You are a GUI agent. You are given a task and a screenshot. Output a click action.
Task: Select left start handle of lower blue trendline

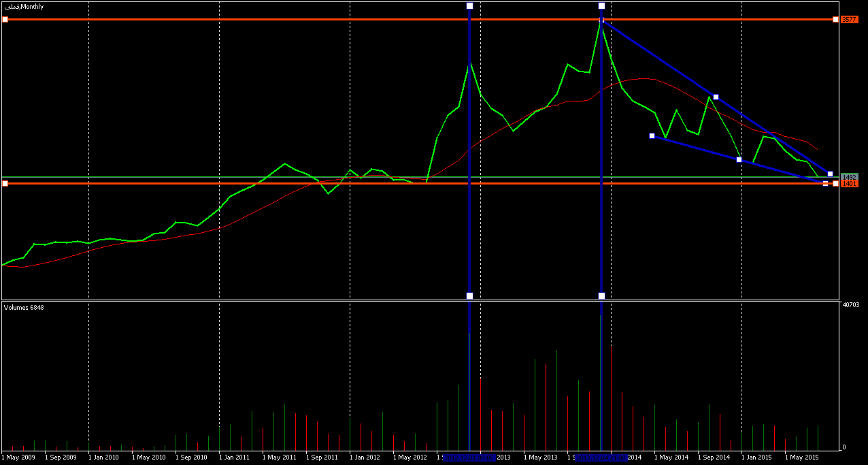[x=652, y=136]
